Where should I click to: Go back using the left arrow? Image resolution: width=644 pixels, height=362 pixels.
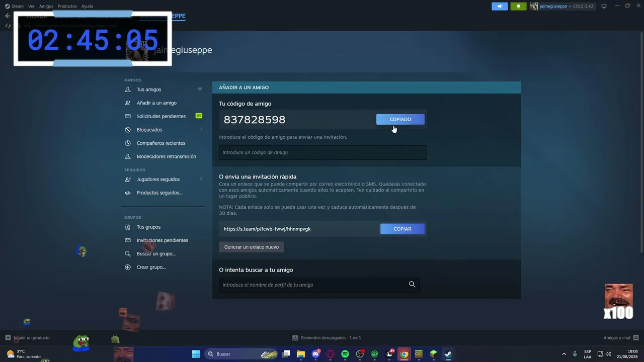tap(7, 16)
